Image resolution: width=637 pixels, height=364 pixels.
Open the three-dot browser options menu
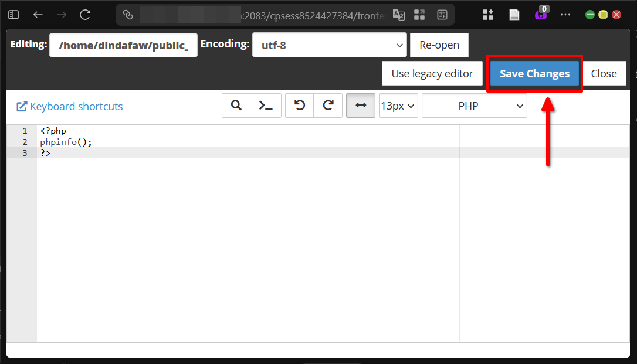coord(565,15)
